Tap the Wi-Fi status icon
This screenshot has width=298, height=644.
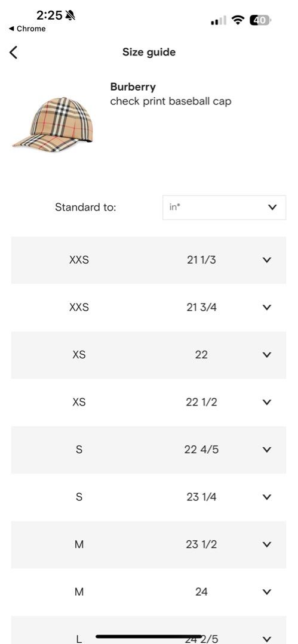pos(238,20)
